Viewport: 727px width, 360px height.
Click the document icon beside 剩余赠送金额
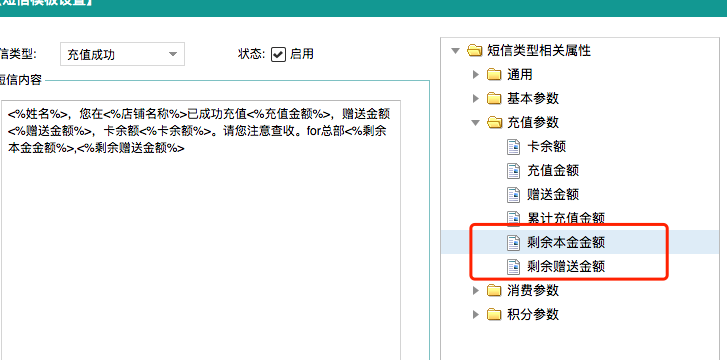coord(513,267)
